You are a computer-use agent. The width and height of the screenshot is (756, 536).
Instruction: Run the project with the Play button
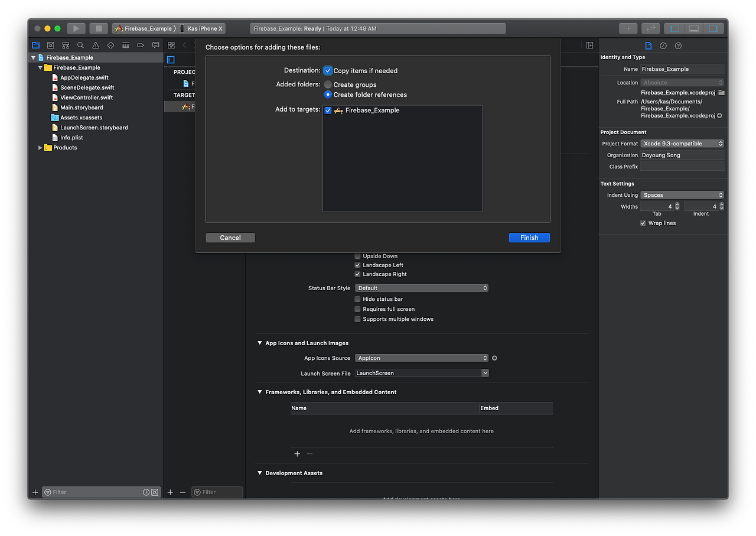76,28
